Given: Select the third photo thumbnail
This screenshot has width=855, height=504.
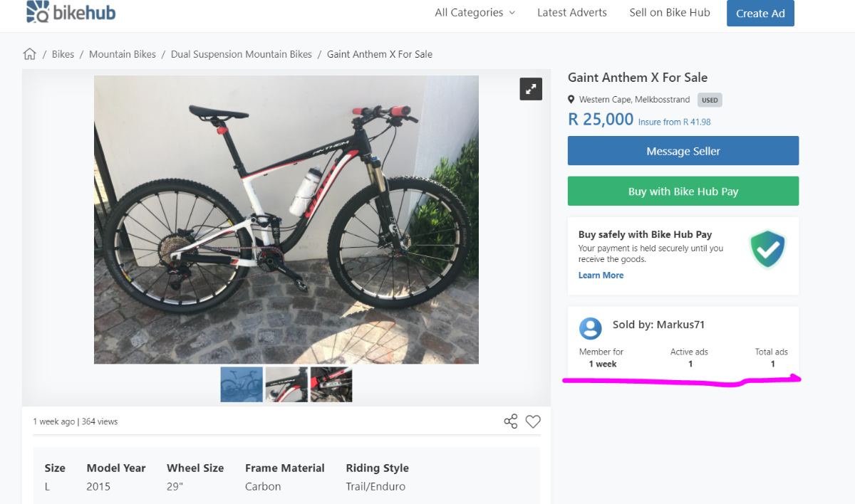Looking at the screenshot, I should coord(331,384).
